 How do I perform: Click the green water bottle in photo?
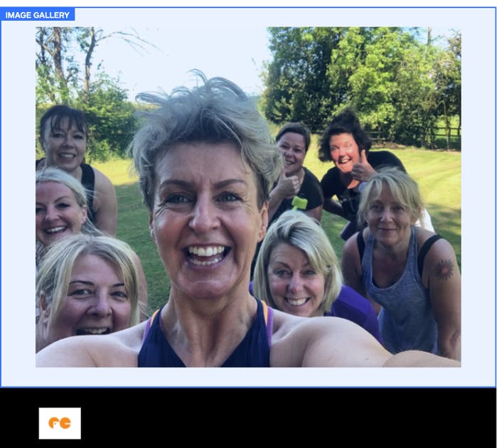tap(299, 203)
